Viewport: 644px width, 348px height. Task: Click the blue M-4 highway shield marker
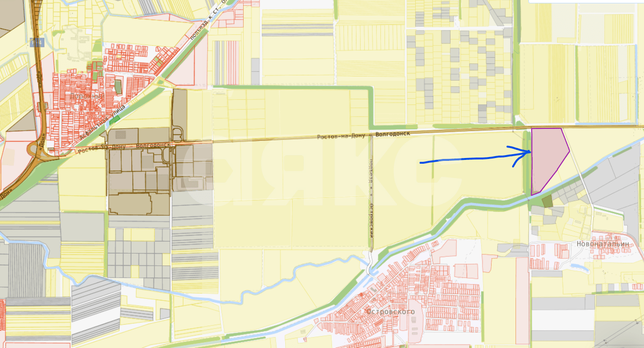tap(37, 42)
